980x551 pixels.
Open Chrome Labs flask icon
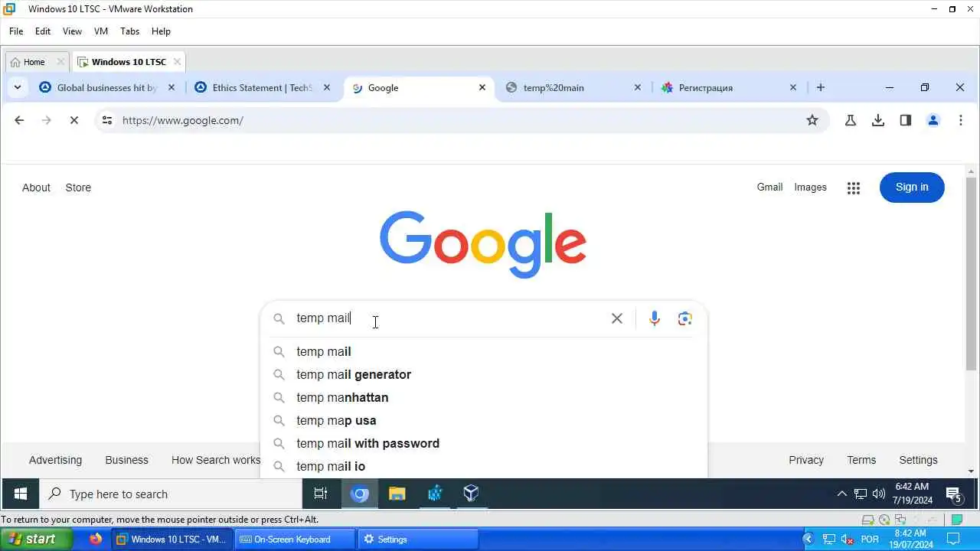click(851, 120)
